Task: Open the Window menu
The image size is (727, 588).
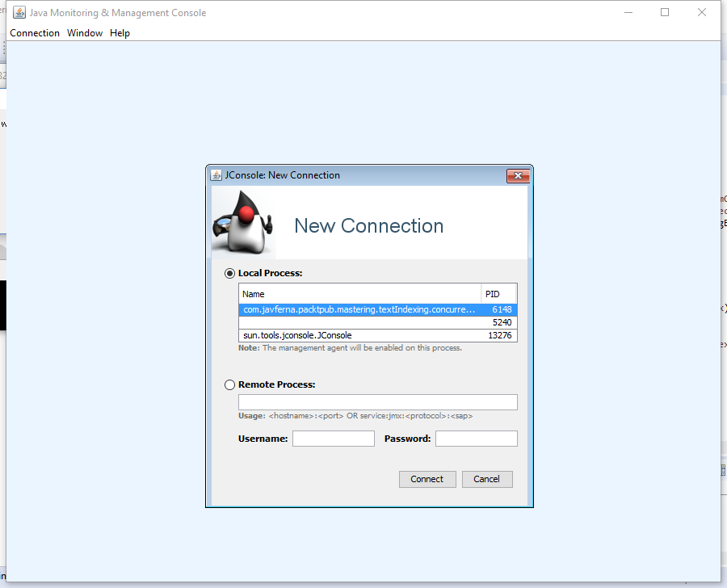Action: tap(85, 33)
